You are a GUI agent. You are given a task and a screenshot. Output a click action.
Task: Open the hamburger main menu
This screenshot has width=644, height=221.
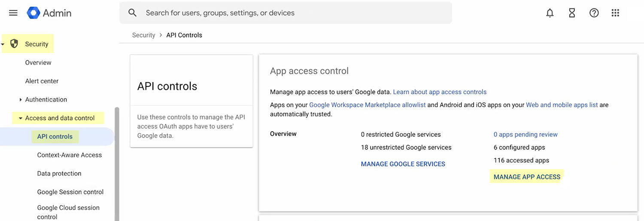pos(13,13)
